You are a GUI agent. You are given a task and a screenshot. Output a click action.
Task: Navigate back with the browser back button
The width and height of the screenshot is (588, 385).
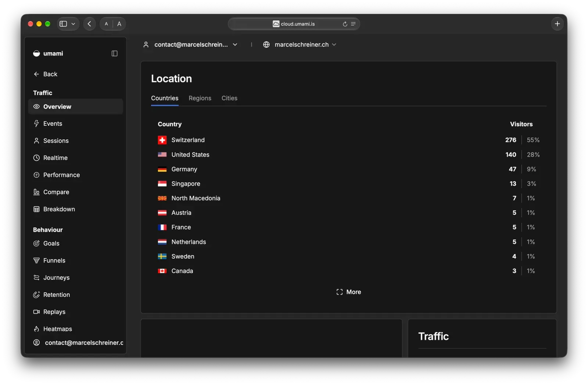click(89, 24)
